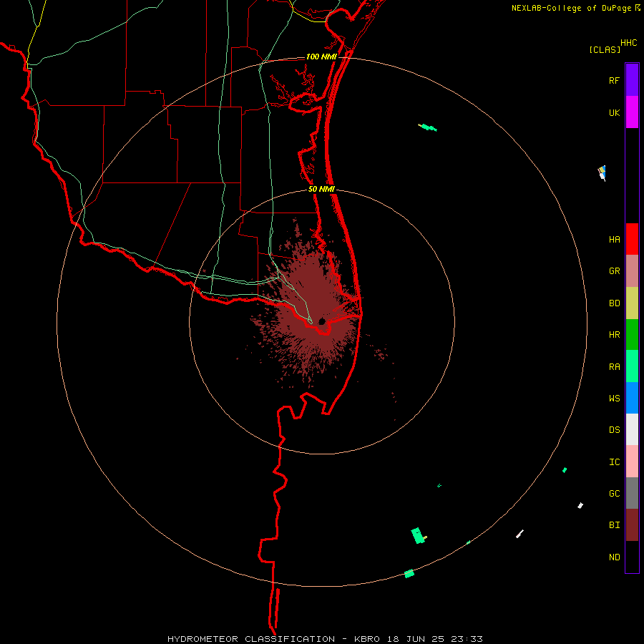644x644 pixels.
Task: Click the GR legend label
Action: point(614,271)
